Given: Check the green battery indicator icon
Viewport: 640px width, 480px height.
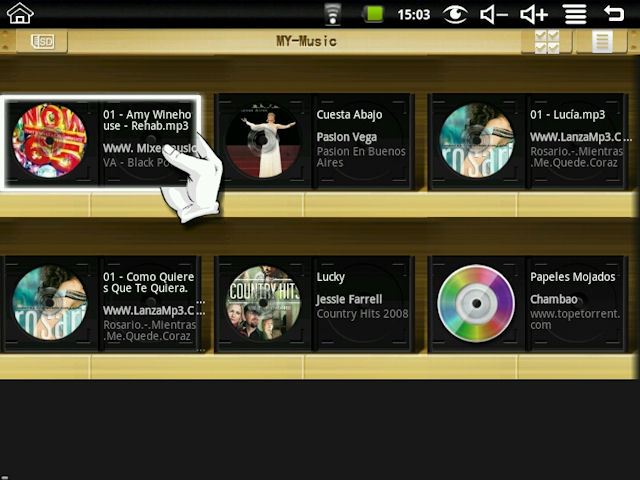Looking at the screenshot, I should [373, 14].
